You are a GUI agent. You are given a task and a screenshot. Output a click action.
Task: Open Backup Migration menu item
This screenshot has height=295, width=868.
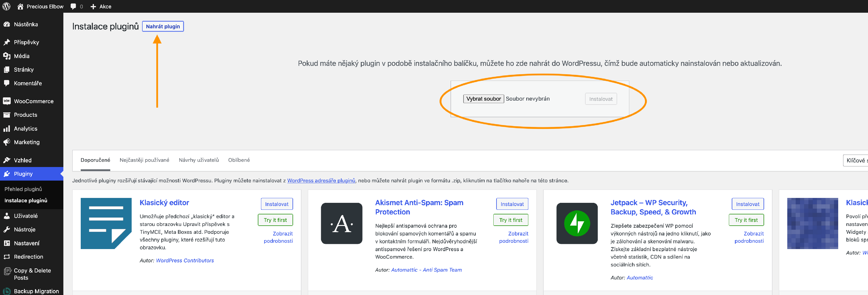click(x=32, y=291)
